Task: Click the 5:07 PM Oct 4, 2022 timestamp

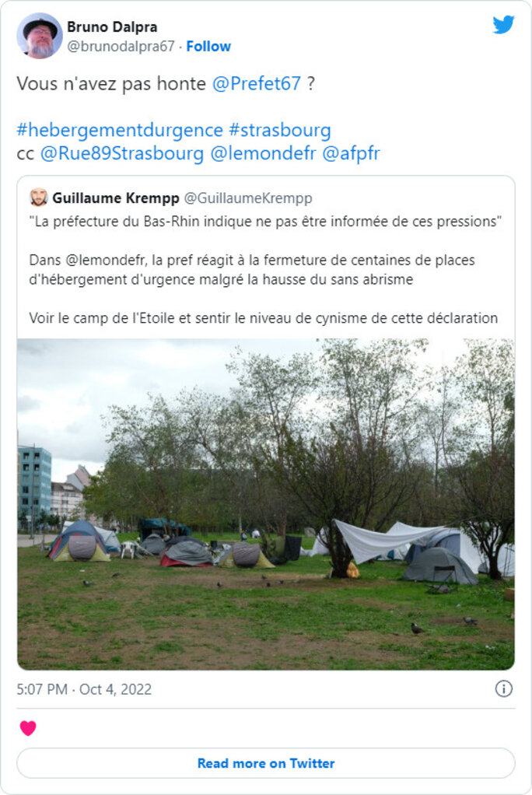Action: point(84,689)
